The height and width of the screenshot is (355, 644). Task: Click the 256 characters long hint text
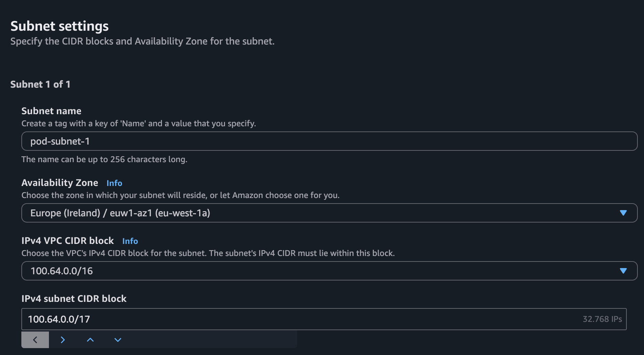click(x=104, y=159)
